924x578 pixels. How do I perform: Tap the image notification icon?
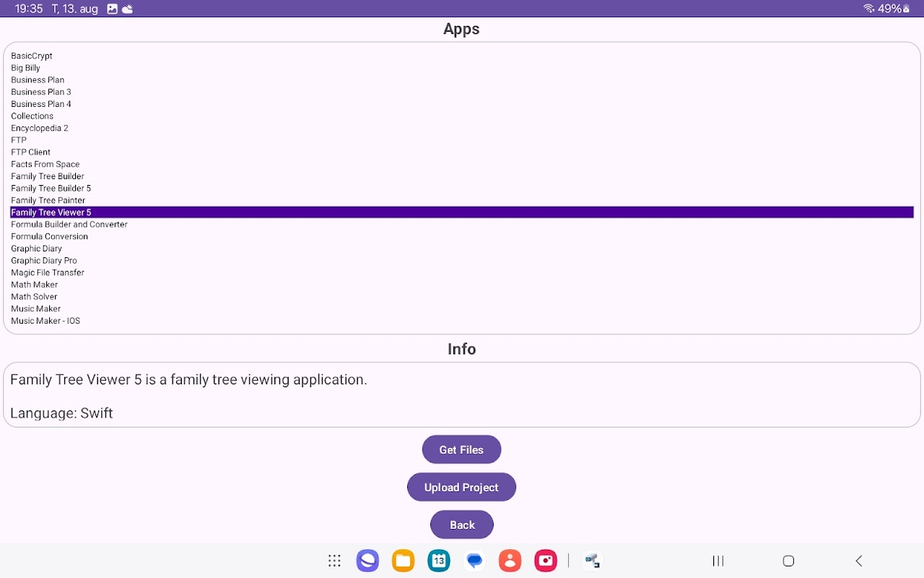(112, 9)
